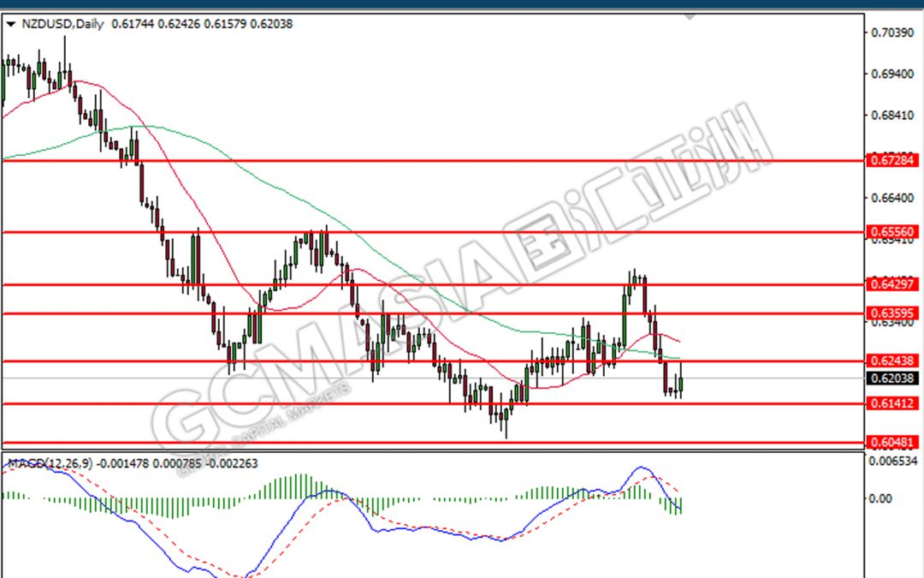The width and height of the screenshot is (924, 578).
Task: Click the MACD zero level 0.00 label
Action: [880, 499]
